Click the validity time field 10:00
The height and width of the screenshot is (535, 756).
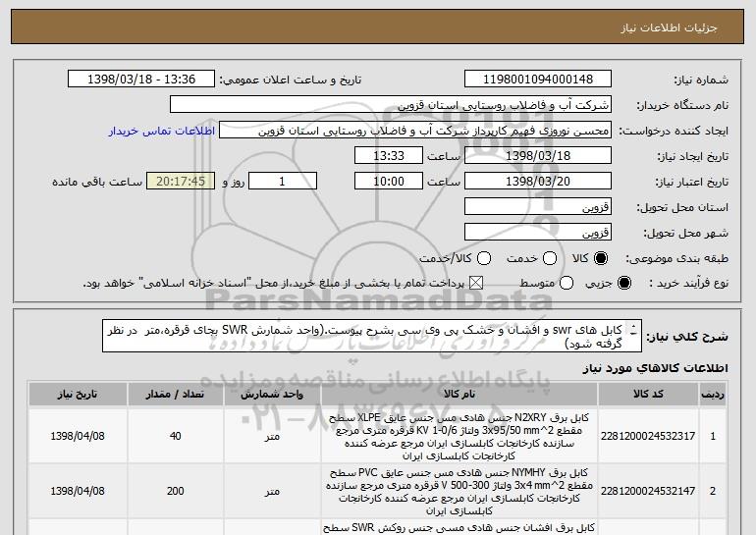[x=389, y=182]
